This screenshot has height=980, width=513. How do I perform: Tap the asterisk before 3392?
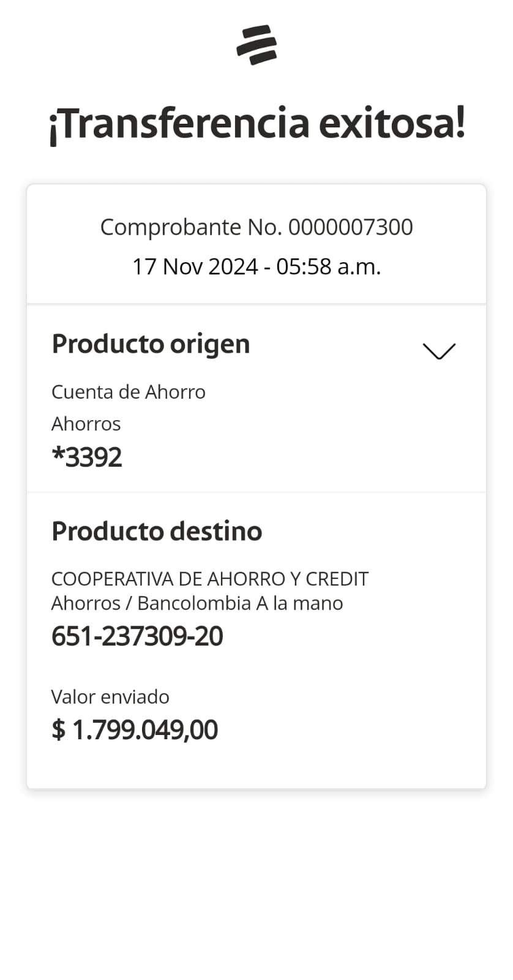[x=58, y=454]
